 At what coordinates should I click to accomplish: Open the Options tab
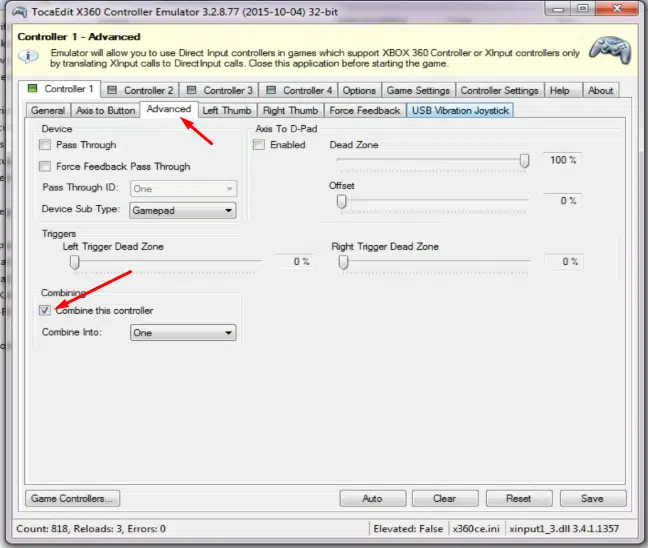point(359,90)
